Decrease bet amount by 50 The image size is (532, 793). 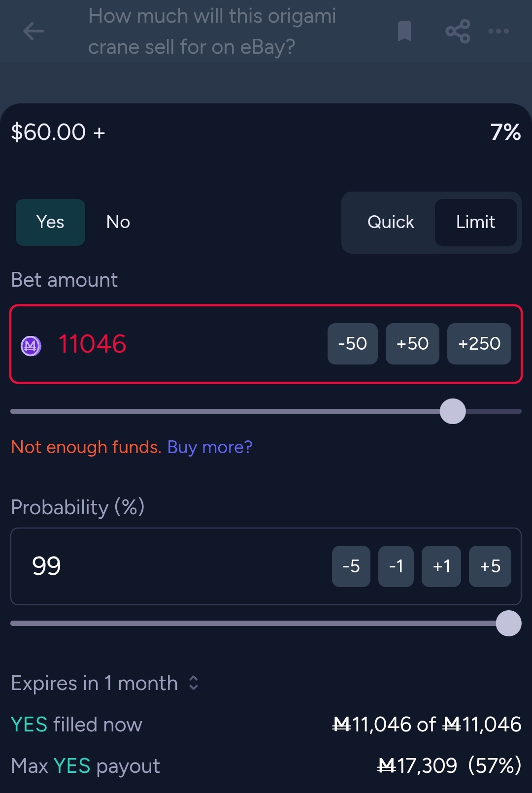click(x=352, y=344)
